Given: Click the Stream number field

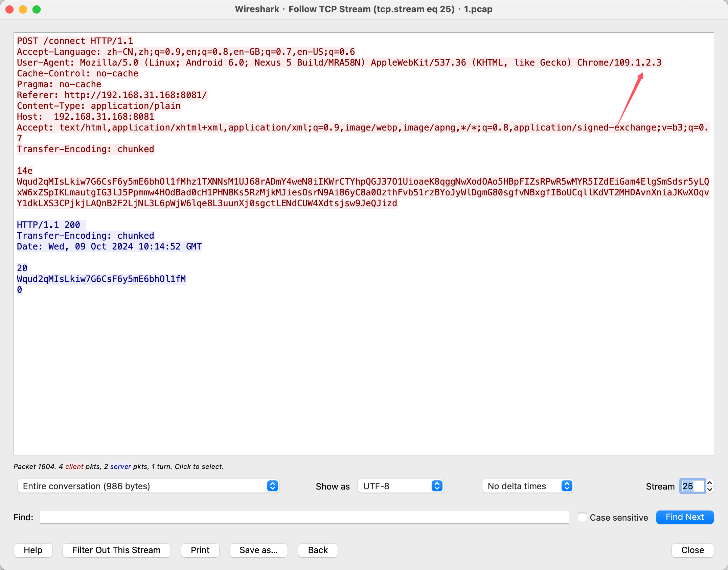Looking at the screenshot, I should tap(691, 486).
